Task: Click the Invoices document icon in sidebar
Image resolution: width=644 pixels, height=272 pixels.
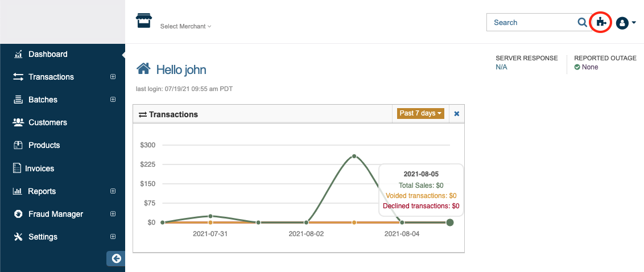Action: point(17,168)
